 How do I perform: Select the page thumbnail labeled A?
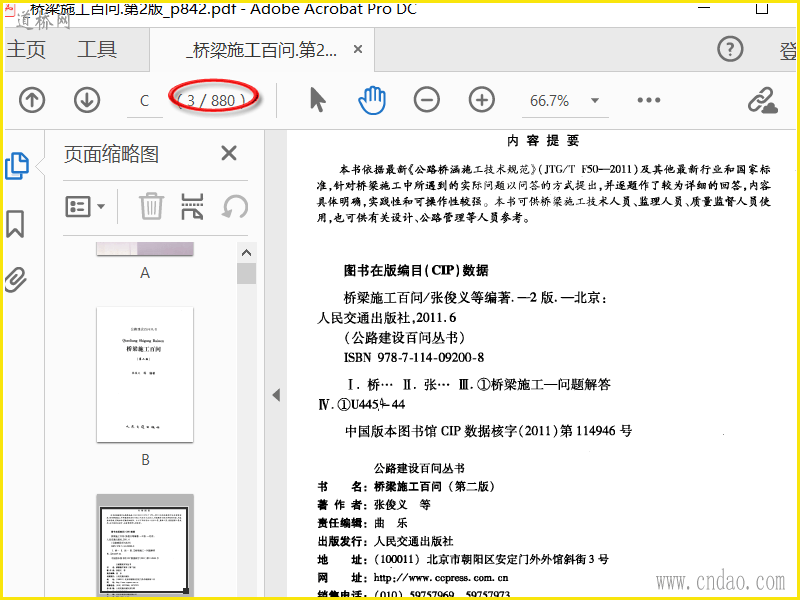[x=145, y=249]
